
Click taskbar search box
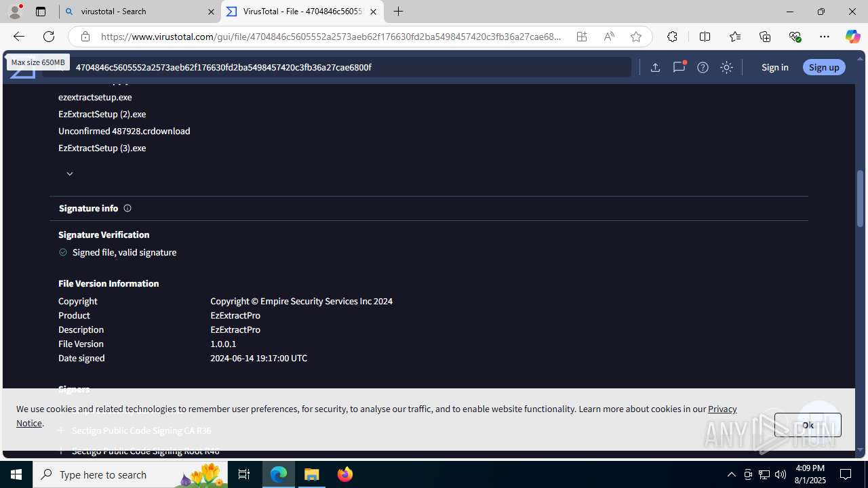click(x=130, y=474)
